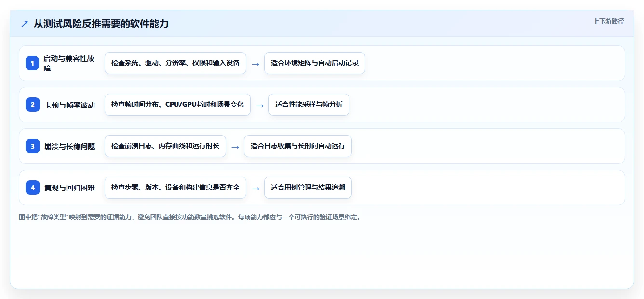Image resolution: width=644 pixels, height=299 pixels.
Task: Click the 检查崩溃日志、内存曲线和运行时长 box
Action: pos(165,146)
